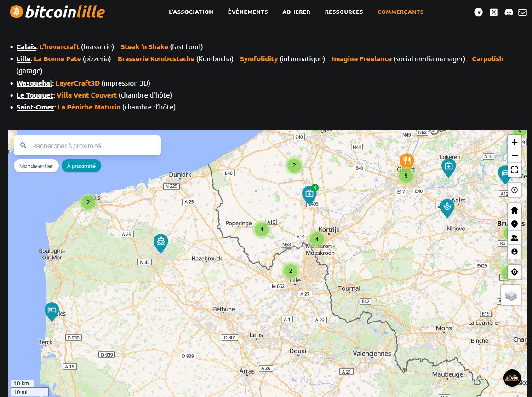Click the home icon on the map toolbar
Viewport: 532px width, 397px height.
515,210
